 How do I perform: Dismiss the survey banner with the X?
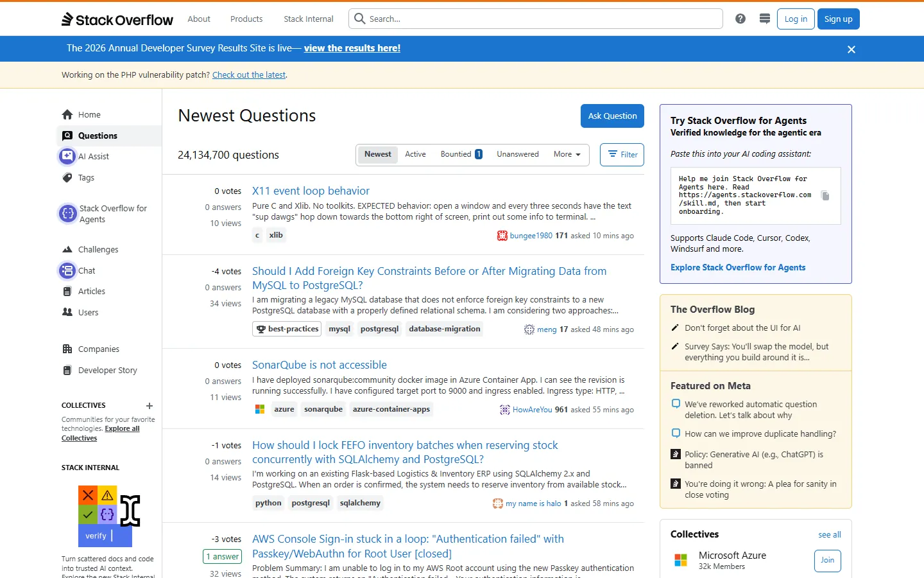click(851, 49)
